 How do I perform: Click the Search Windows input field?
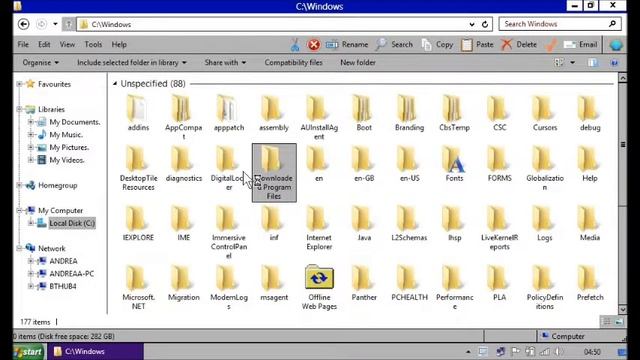(560, 24)
